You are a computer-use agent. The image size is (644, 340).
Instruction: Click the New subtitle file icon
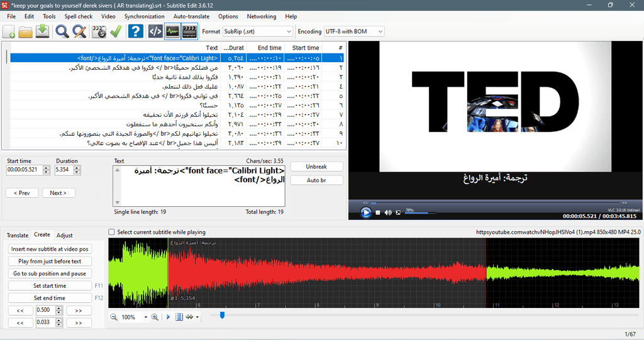point(9,31)
